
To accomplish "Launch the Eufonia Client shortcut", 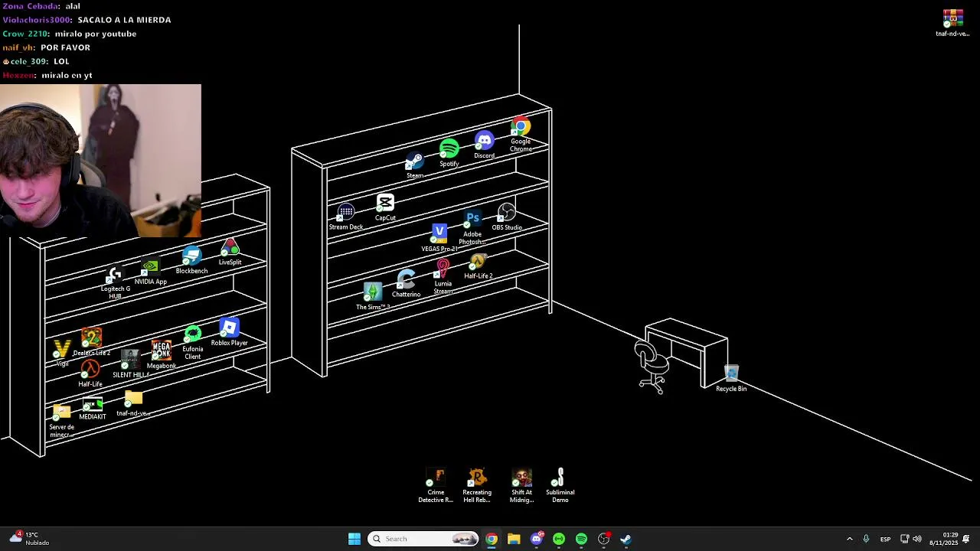I will click(x=193, y=343).
